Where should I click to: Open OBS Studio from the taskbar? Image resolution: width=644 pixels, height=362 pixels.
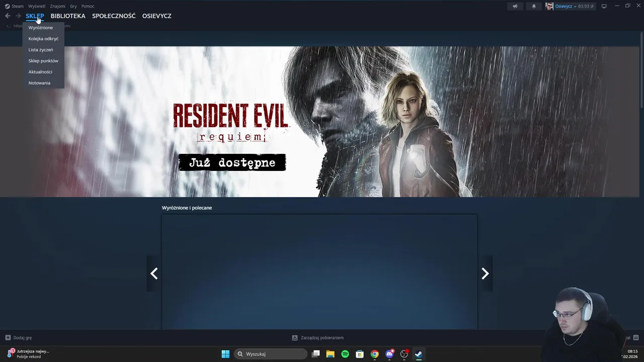pyautogui.click(x=404, y=354)
